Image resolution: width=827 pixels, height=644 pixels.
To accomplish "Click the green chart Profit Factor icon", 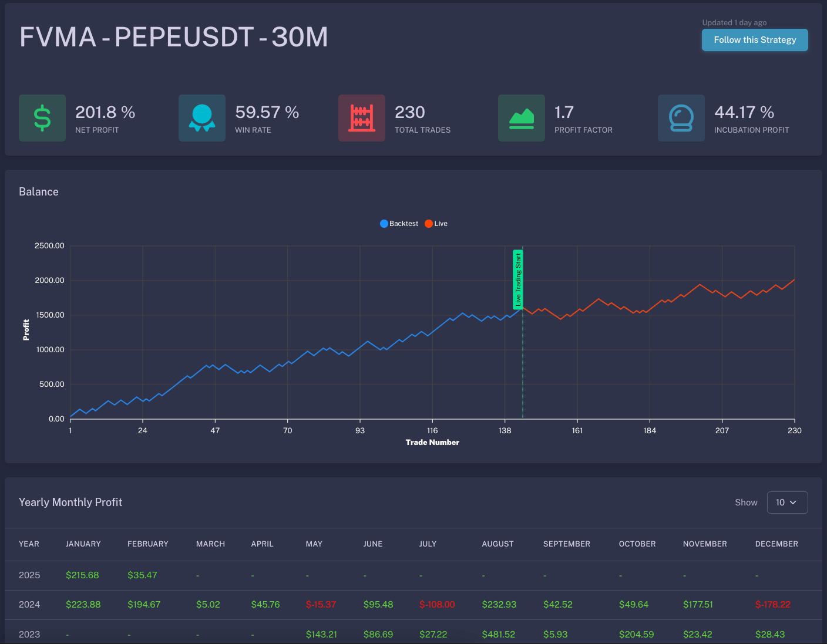I will click(522, 118).
